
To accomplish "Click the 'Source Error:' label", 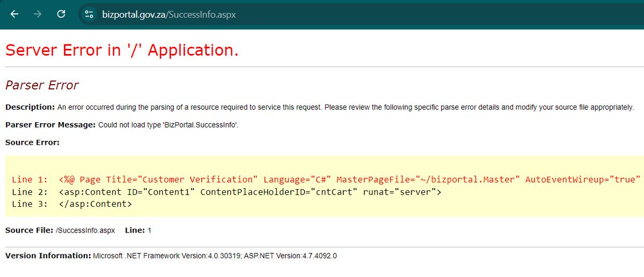I will [32, 143].
